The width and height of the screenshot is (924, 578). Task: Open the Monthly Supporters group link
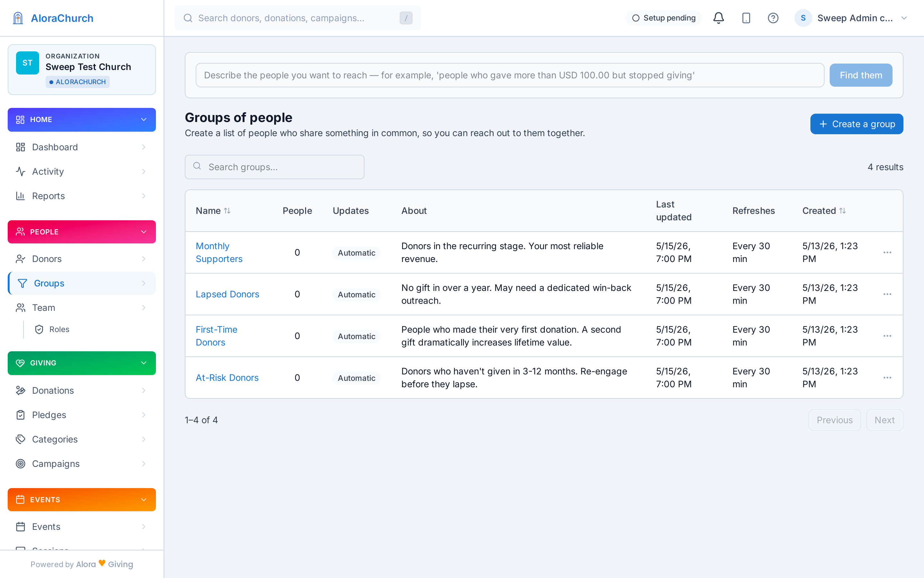(x=219, y=252)
